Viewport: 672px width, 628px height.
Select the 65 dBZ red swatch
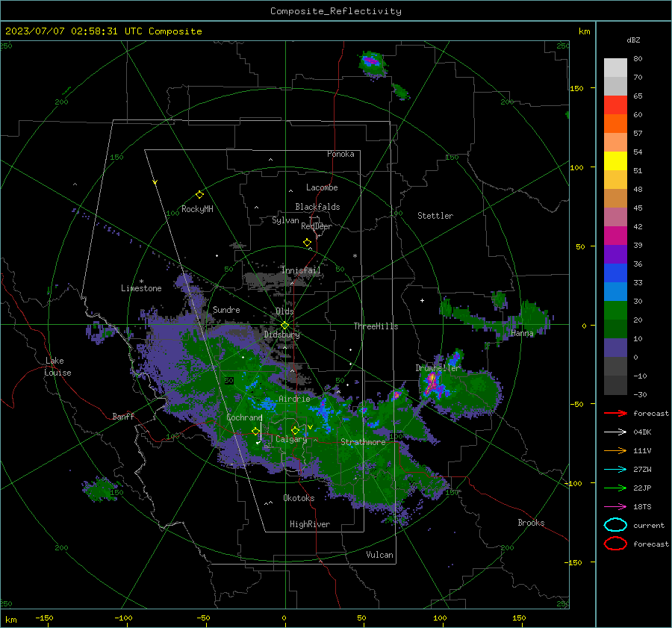pyautogui.click(x=615, y=105)
